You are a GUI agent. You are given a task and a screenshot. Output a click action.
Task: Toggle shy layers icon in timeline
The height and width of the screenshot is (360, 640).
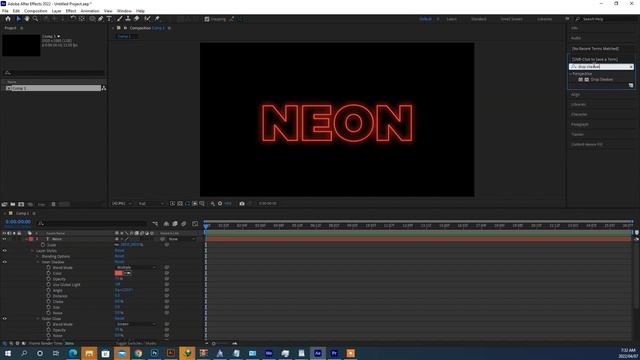tap(166, 224)
